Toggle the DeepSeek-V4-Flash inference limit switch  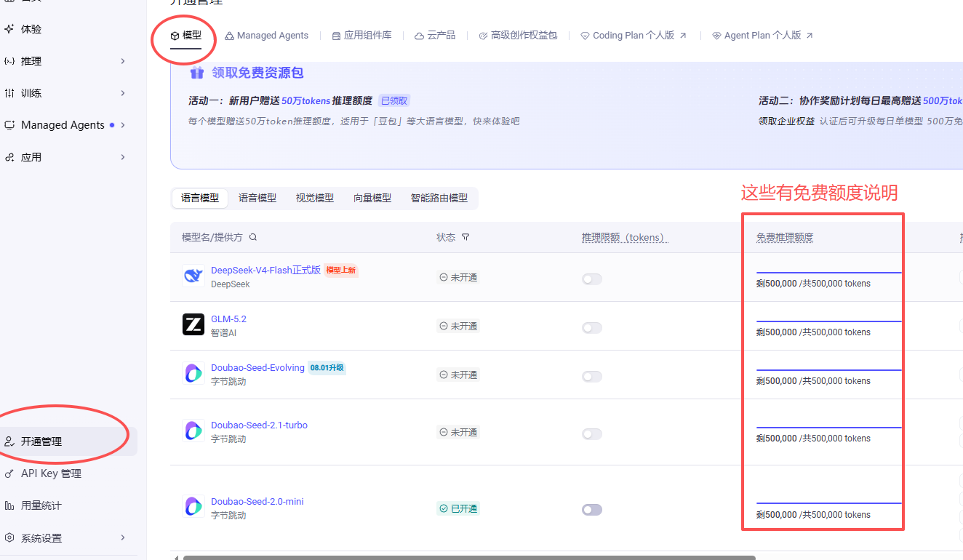point(592,279)
